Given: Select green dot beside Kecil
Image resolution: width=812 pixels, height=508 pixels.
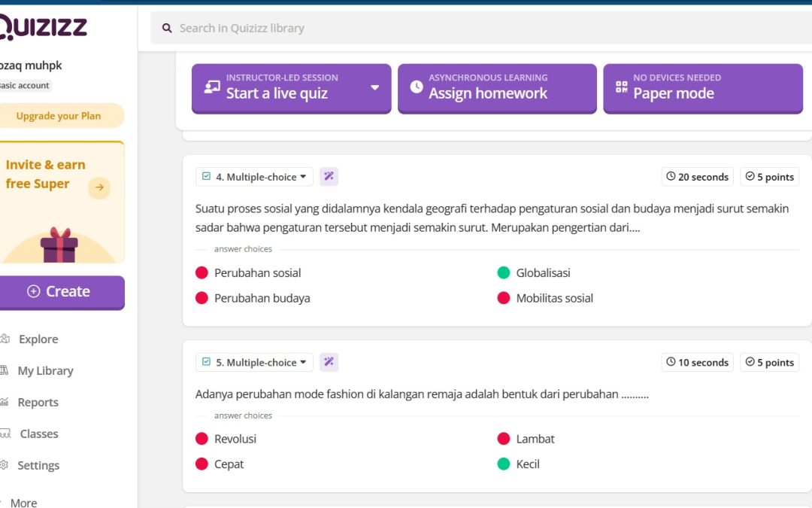Looking at the screenshot, I should [x=504, y=464].
